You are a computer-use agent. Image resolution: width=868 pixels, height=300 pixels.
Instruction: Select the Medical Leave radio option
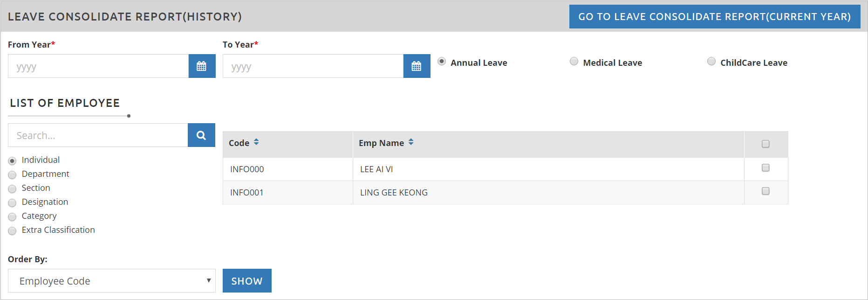[574, 62]
